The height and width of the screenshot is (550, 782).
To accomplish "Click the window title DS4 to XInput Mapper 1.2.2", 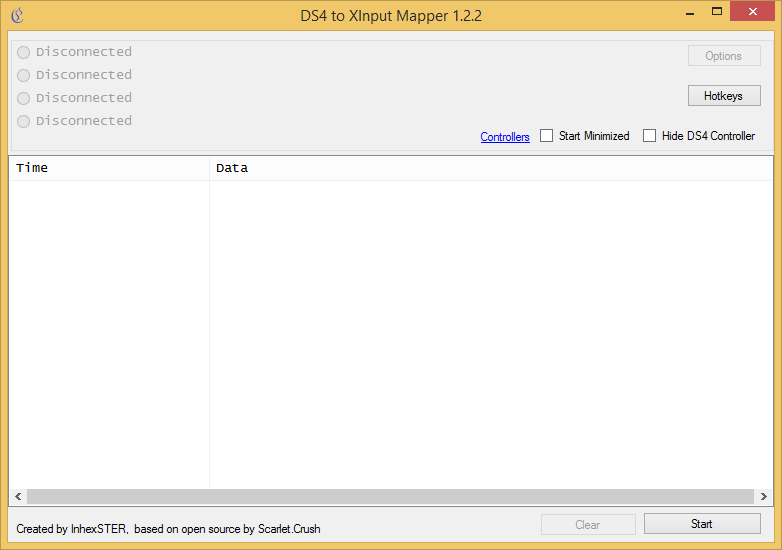I will click(x=391, y=16).
